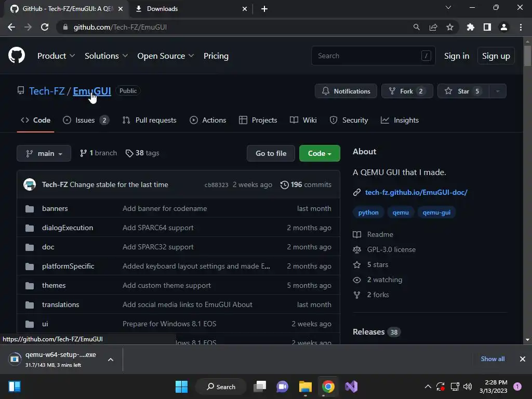Click the python topic tag
The width and height of the screenshot is (532, 399).
(368, 212)
